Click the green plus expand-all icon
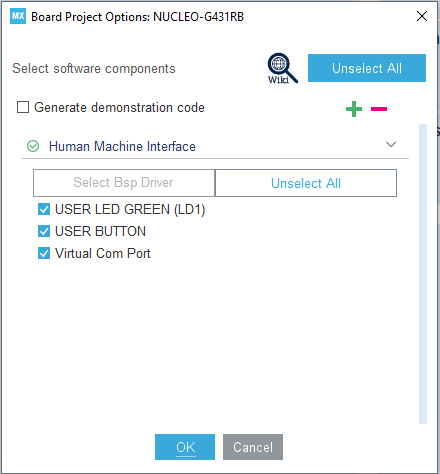This screenshot has width=440, height=474. (x=354, y=109)
